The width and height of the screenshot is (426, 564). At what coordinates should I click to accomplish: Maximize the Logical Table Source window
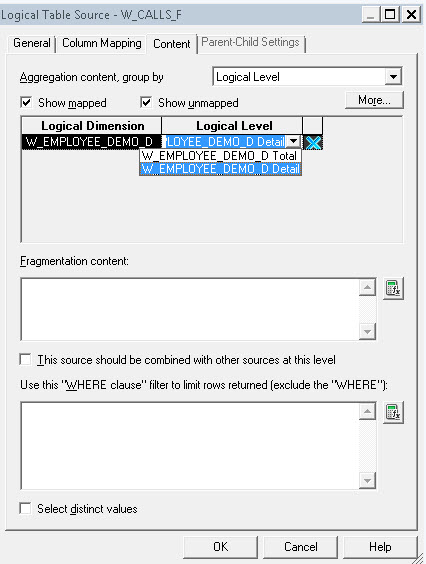point(390,15)
